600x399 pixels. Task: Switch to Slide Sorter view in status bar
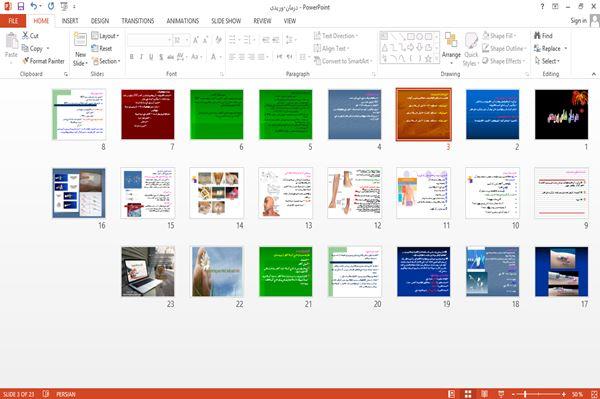[x=468, y=394]
